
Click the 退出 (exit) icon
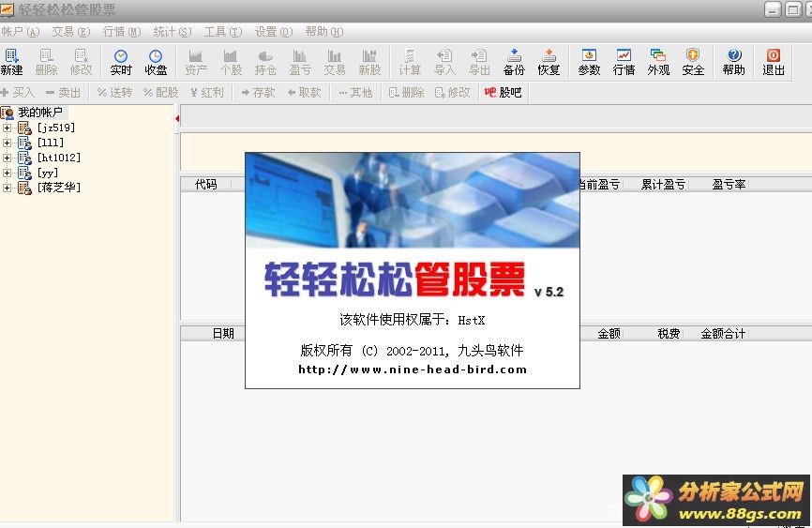[774, 62]
